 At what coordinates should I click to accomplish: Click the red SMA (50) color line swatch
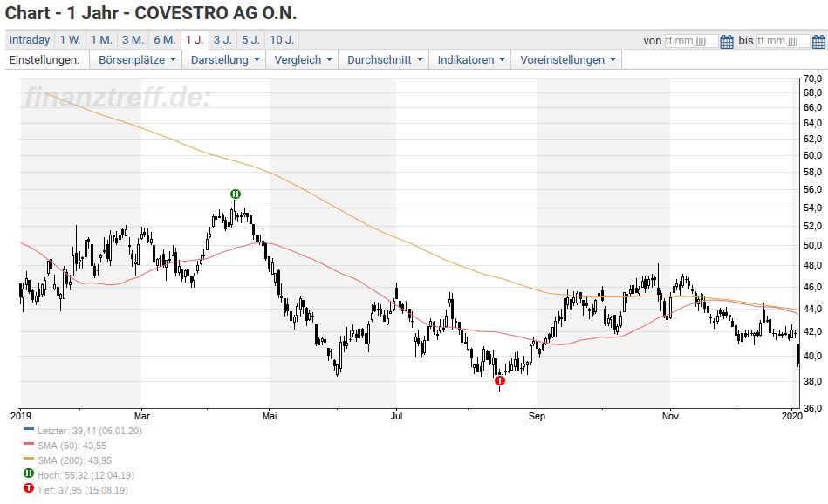(29, 444)
